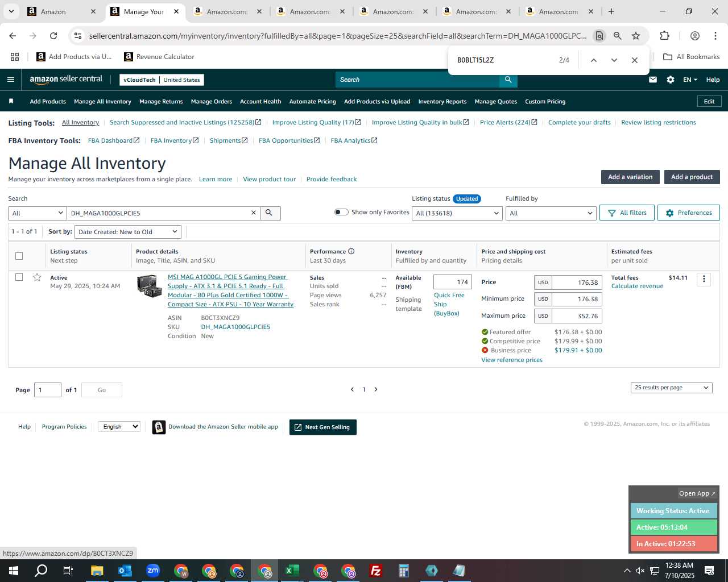Click the Page number input field

point(48,390)
